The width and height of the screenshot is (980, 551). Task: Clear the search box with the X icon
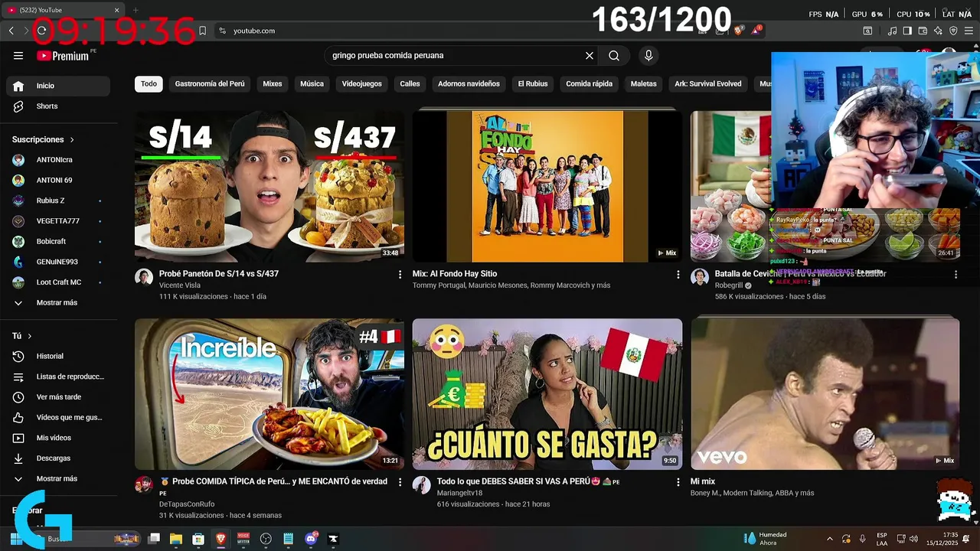[x=590, y=56]
